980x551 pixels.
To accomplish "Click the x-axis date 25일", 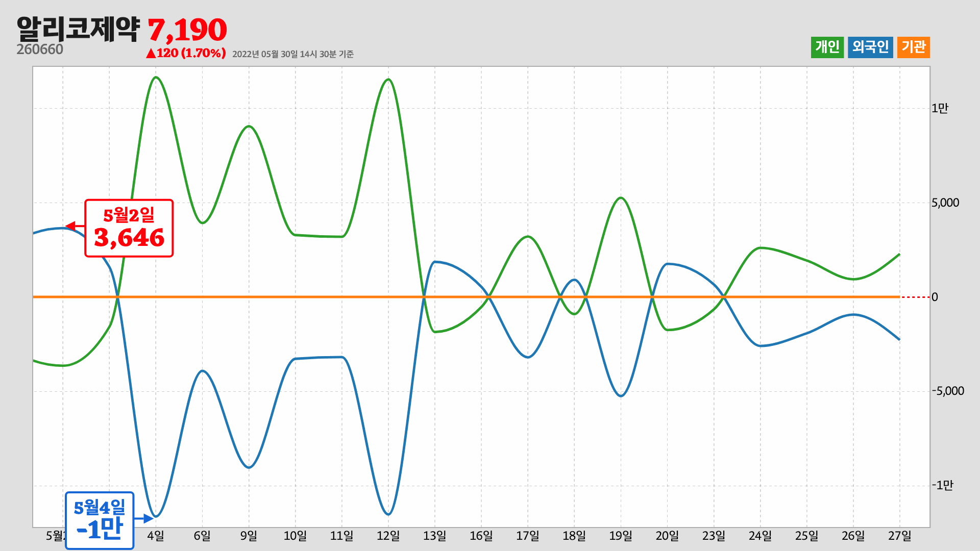I will (806, 536).
